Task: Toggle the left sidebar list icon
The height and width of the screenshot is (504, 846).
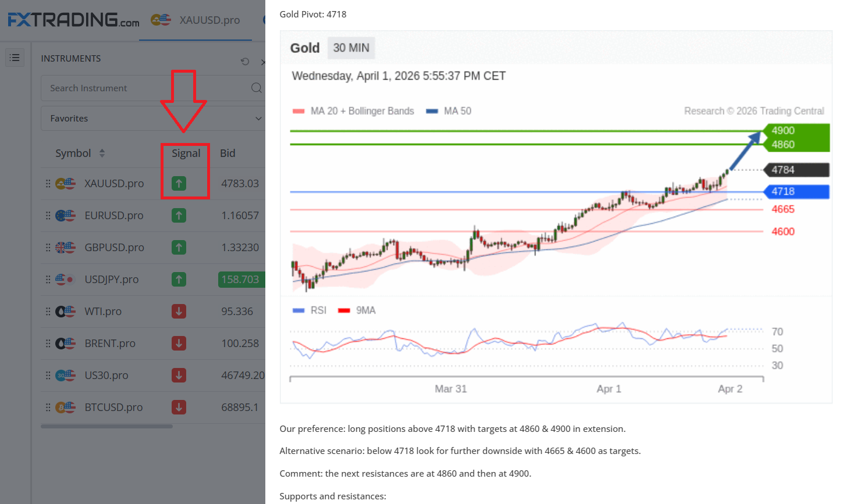Action: (15, 58)
